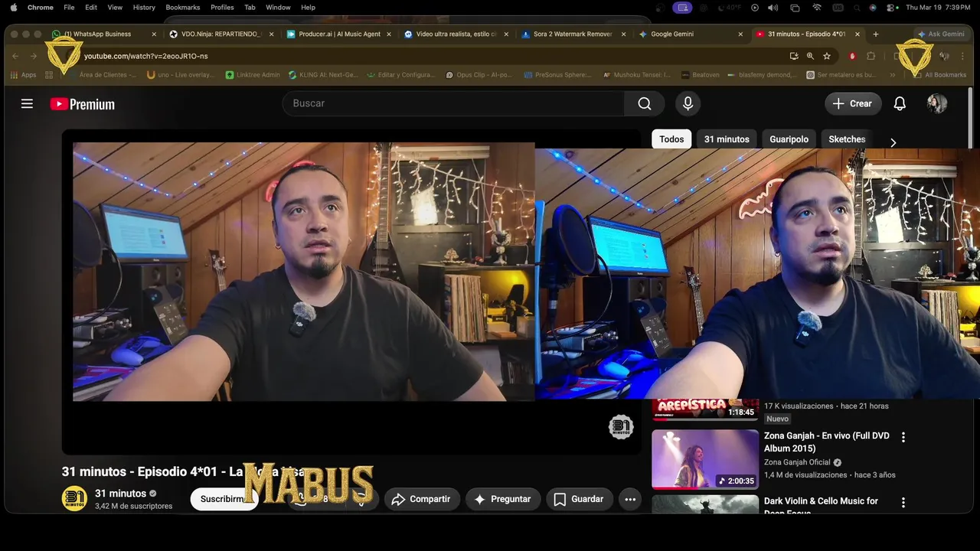Click the Ask Gemini button
The height and width of the screenshot is (551, 980).
pyautogui.click(x=940, y=34)
